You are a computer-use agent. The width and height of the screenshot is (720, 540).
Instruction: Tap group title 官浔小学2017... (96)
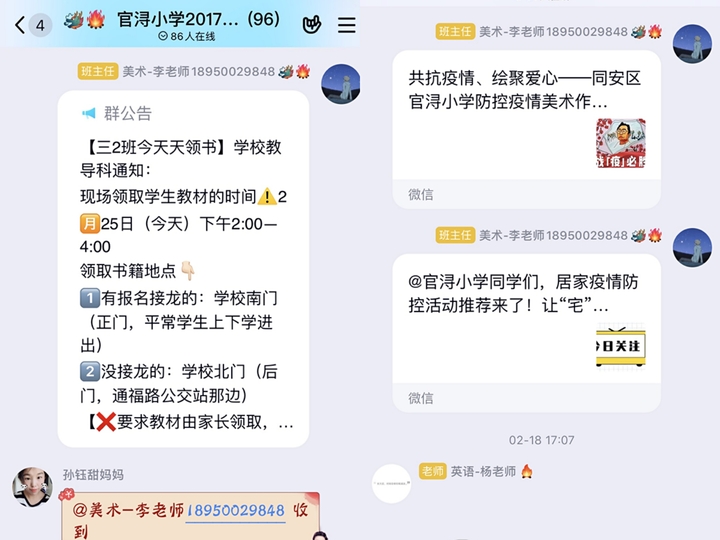coord(198,19)
